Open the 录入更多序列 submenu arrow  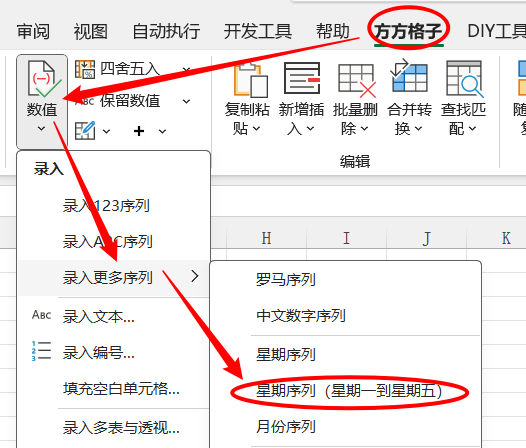(195, 276)
